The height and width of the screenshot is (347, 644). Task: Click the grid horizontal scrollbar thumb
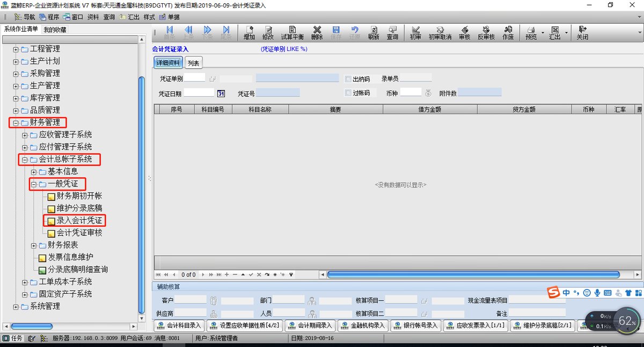(473, 274)
